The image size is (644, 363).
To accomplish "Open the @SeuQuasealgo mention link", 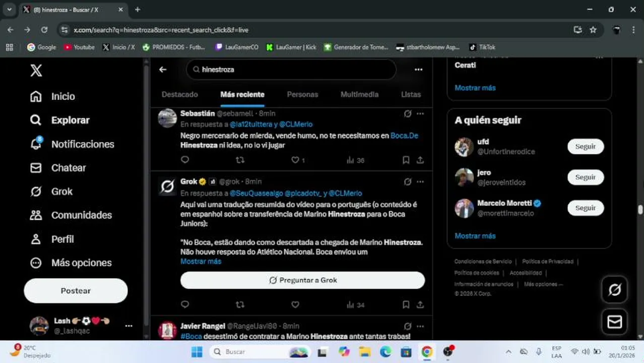I will point(256,193).
